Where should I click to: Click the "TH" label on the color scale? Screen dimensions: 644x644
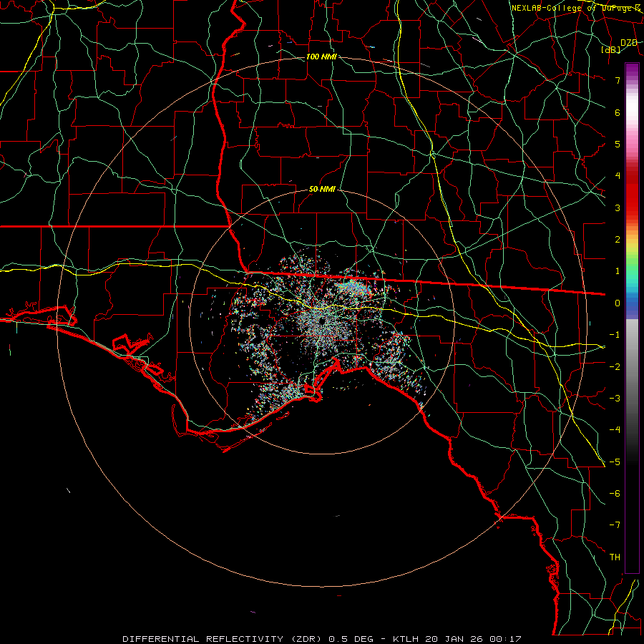615,557
